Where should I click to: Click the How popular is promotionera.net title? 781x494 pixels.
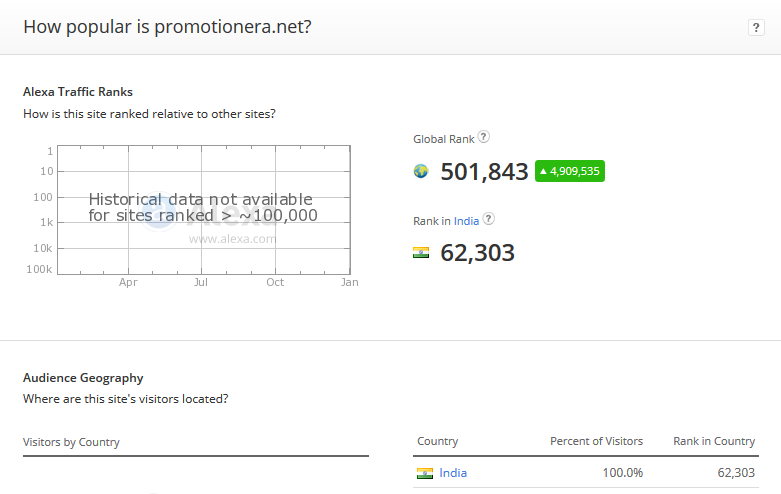pos(167,27)
